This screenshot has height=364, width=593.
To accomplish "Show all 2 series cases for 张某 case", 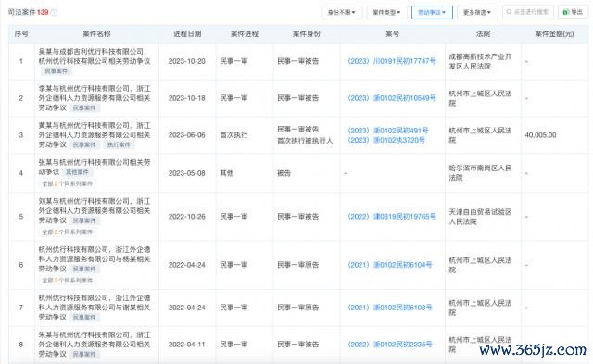I will click(x=68, y=183).
